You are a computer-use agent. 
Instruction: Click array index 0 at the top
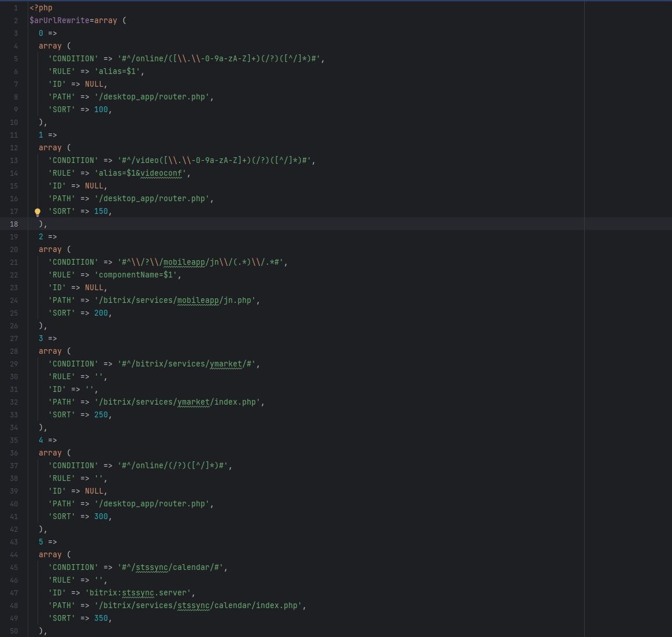tap(41, 34)
